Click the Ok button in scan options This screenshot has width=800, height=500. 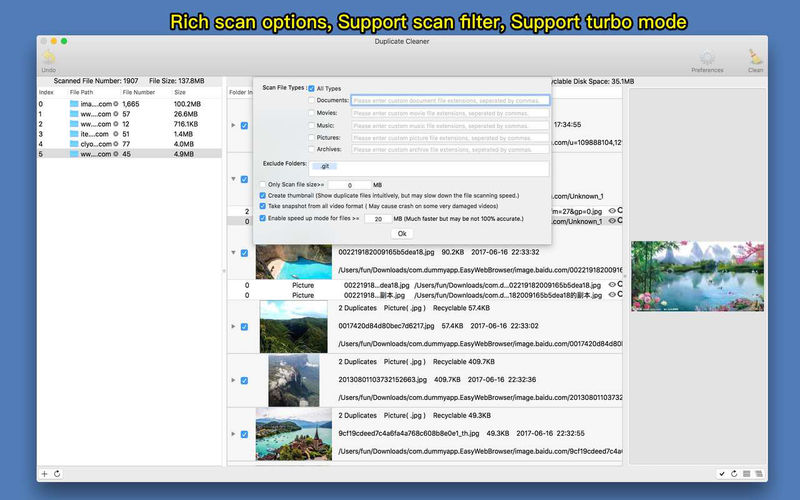coord(402,234)
